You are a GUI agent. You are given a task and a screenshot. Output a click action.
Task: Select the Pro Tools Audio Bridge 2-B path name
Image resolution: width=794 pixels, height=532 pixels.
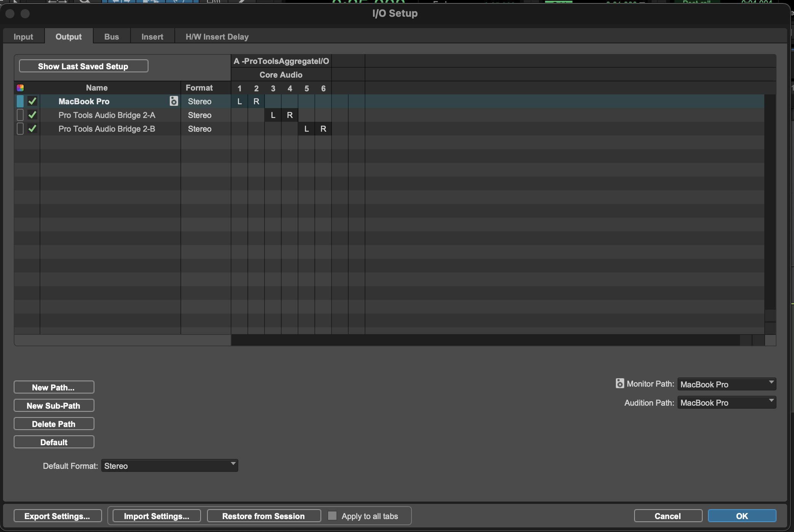[107, 129]
